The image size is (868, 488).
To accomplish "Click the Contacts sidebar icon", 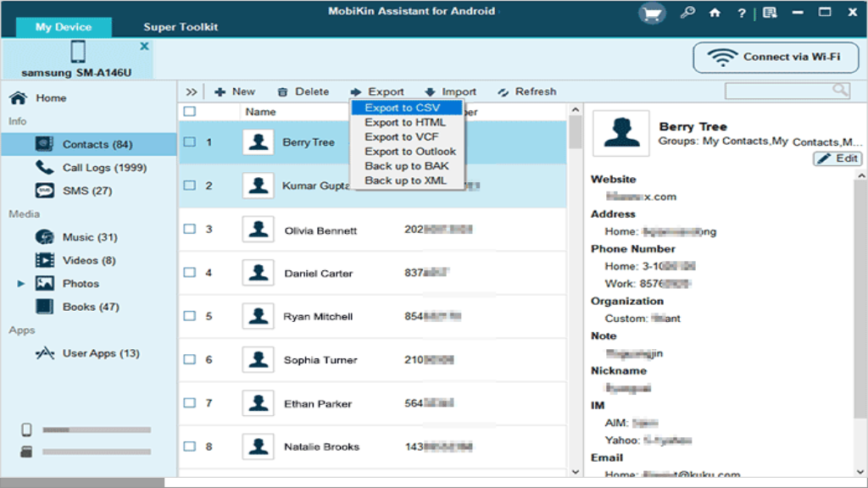I will 44,144.
